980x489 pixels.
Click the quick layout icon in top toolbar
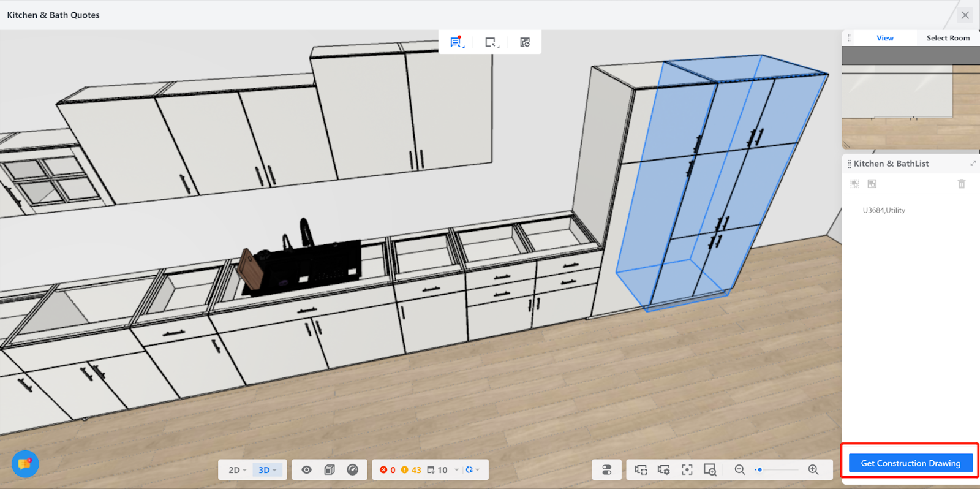coord(525,42)
